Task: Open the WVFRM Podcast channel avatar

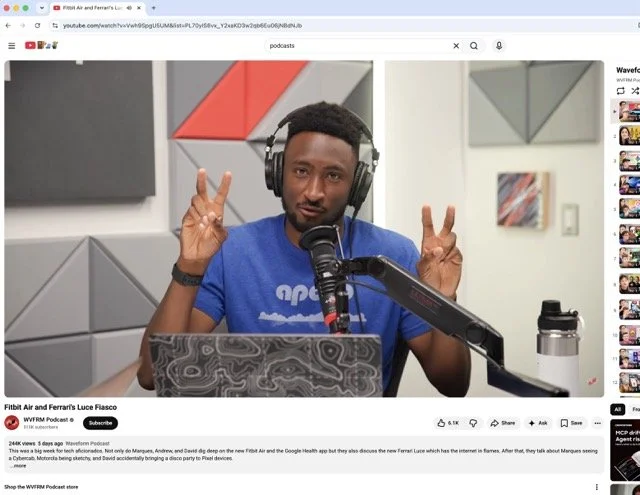Action: pyautogui.click(x=12, y=423)
